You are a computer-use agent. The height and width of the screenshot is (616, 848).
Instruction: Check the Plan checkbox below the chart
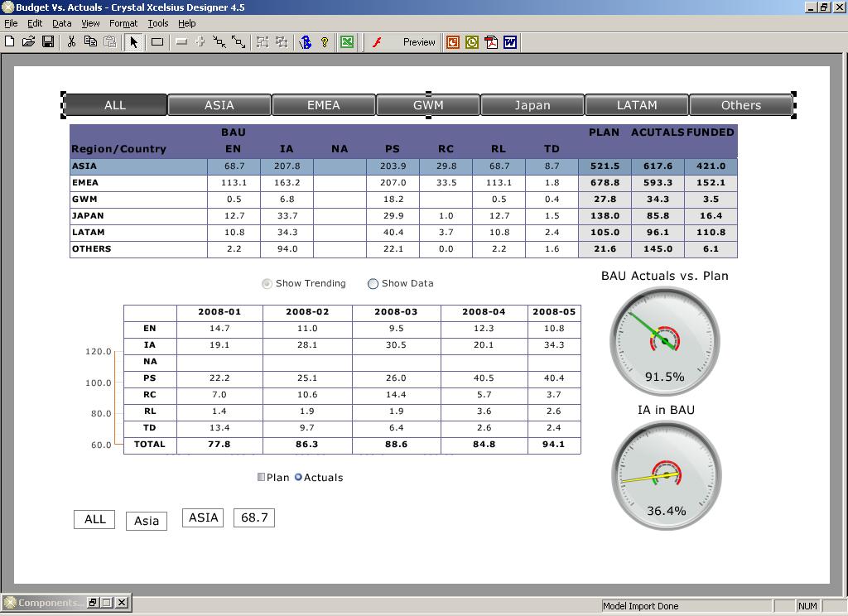(x=261, y=477)
